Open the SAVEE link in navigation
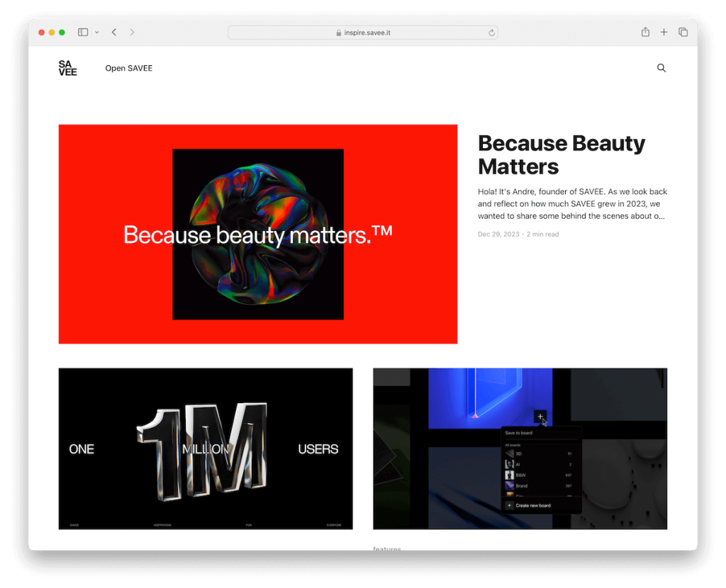The image size is (726, 588). (129, 69)
